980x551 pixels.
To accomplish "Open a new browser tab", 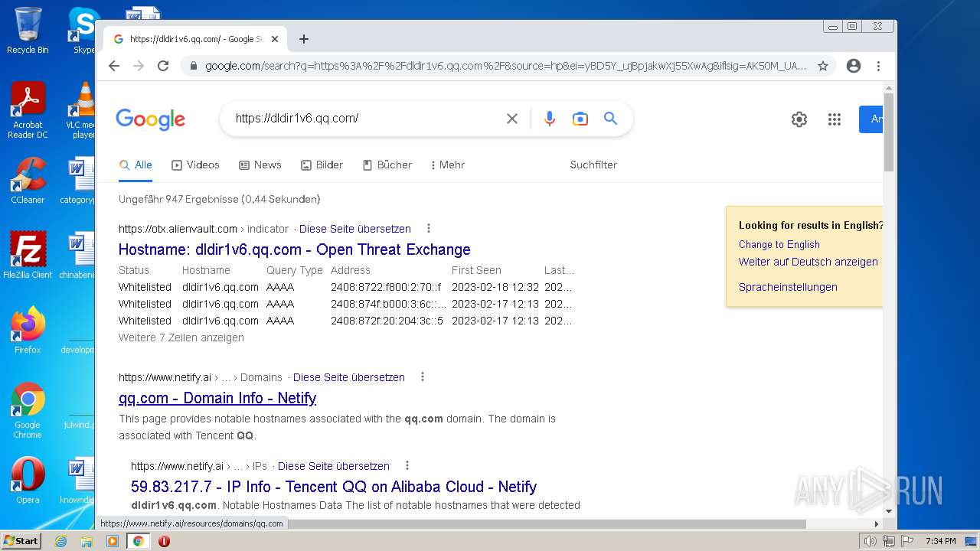I will point(304,39).
